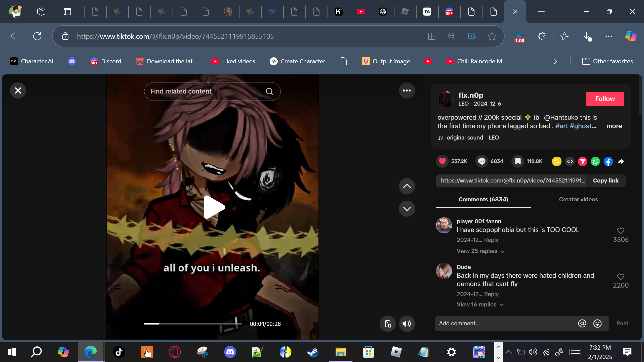The height and width of the screenshot is (362, 644).
Task: Open the three-dots video options menu
Action: pos(407,90)
